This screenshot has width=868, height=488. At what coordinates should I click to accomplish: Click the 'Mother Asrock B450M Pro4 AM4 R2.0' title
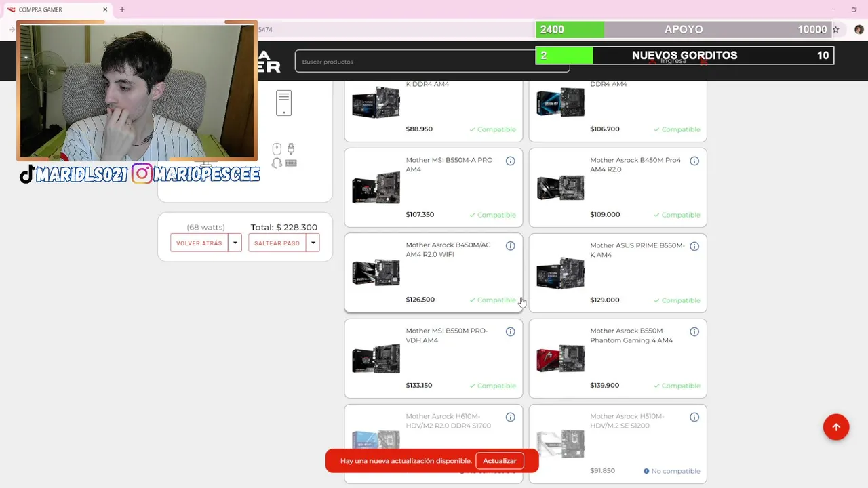point(635,165)
